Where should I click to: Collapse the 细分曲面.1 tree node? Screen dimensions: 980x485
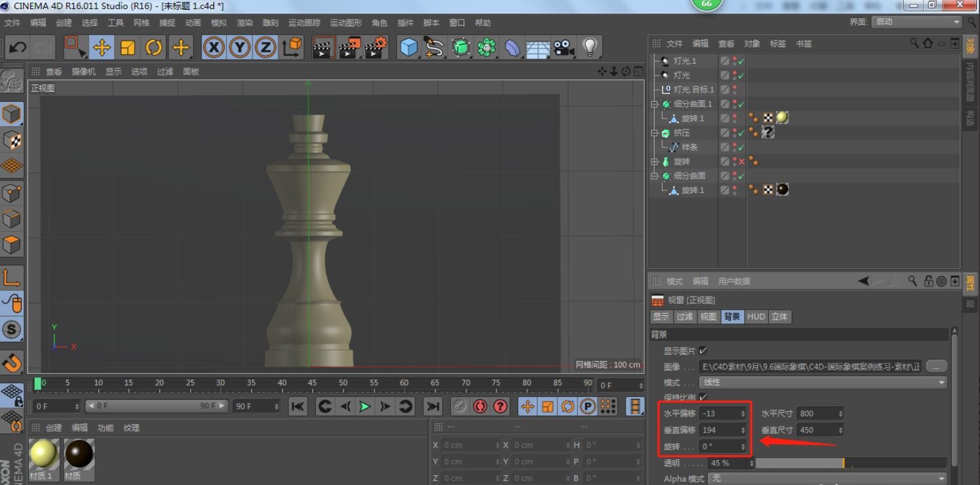654,104
